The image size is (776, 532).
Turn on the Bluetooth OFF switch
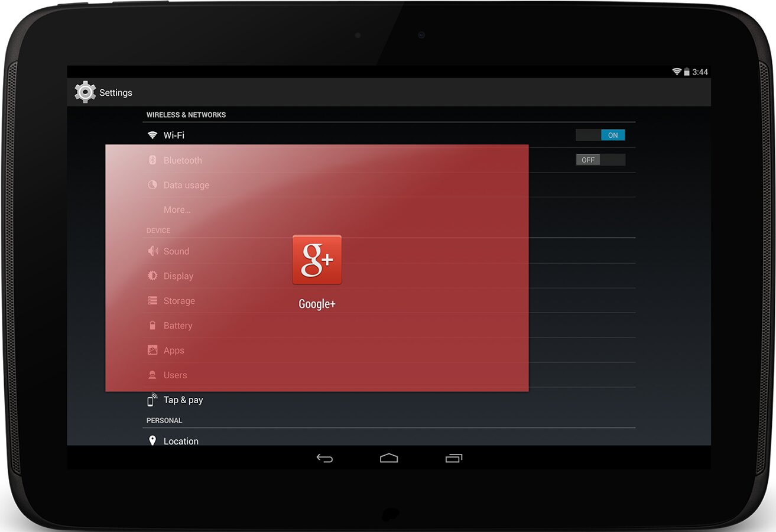pyautogui.click(x=600, y=160)
